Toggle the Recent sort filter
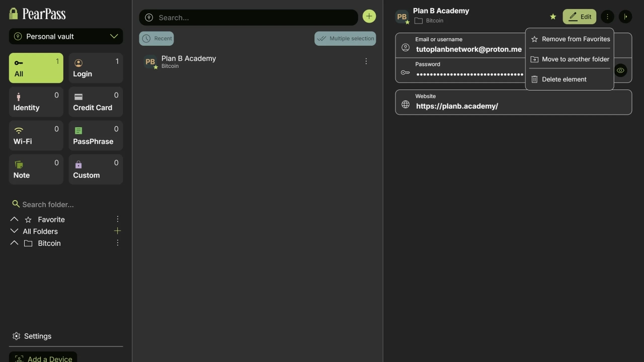The height and width of the screenshot is (362, 644). (x=156, y=38)
